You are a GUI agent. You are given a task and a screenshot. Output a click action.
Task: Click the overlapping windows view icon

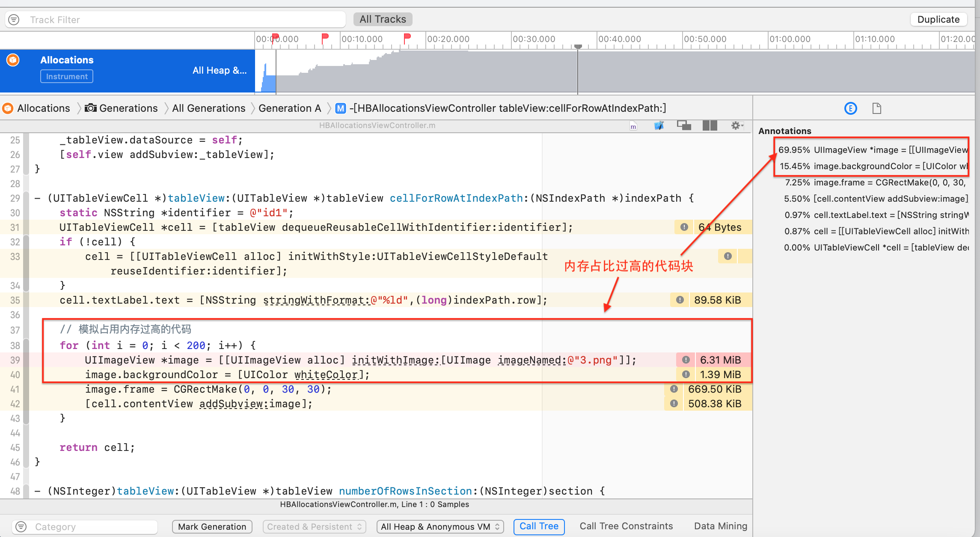point(684,125)
